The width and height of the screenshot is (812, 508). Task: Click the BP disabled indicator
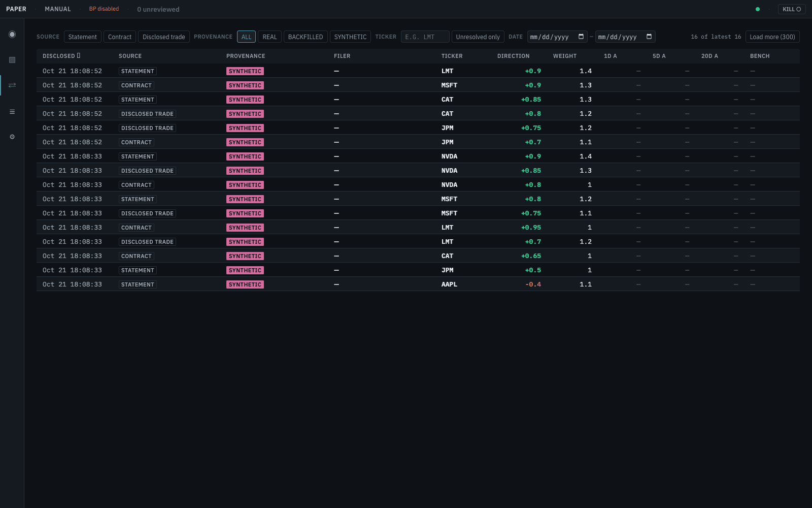click(x=104, y=9)
